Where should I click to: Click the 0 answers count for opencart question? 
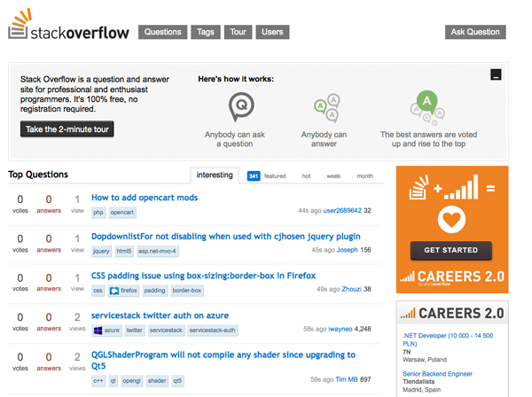click(x=49, y=204)
